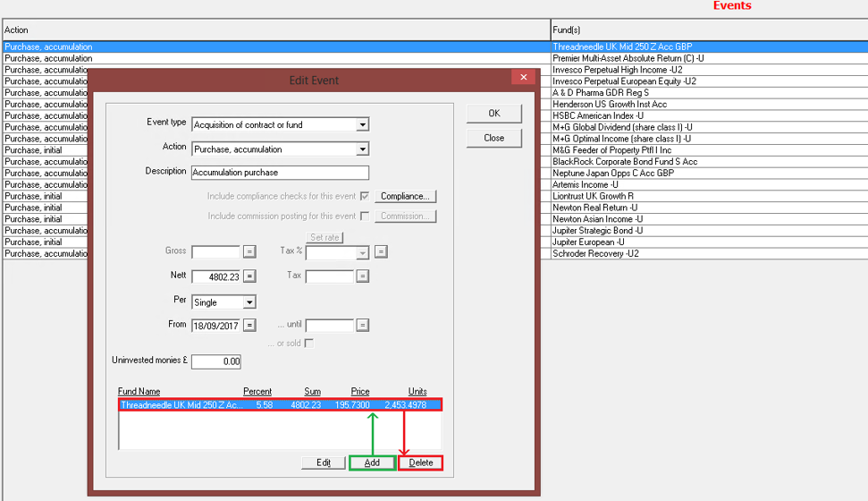Open the Compliance... settings
This screenshot has height=501, width=868.
point(405,196)
